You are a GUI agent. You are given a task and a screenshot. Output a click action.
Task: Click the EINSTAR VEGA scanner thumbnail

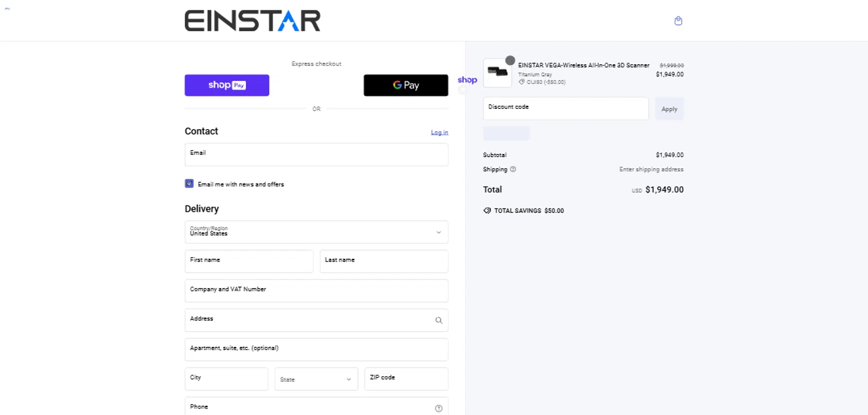click(x=498, y=73)
